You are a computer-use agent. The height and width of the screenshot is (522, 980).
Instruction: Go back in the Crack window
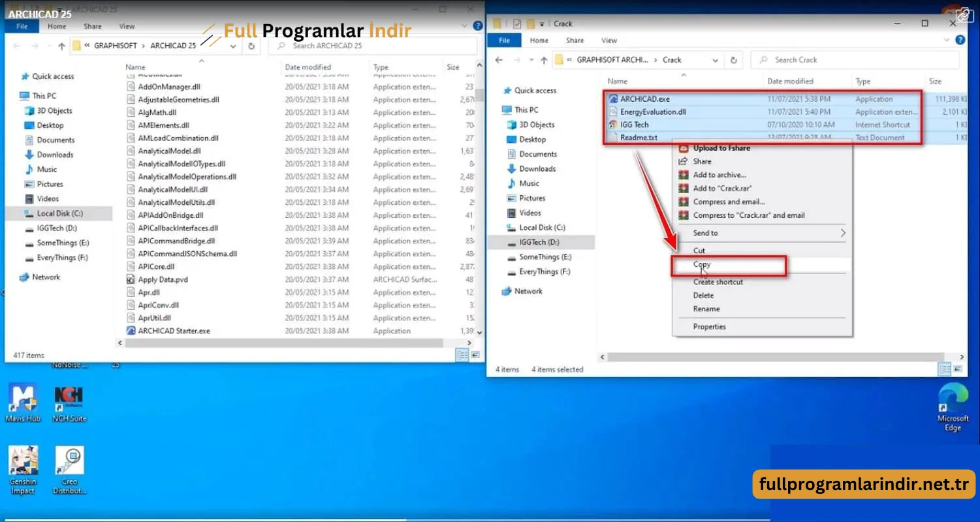coord(499,60)
